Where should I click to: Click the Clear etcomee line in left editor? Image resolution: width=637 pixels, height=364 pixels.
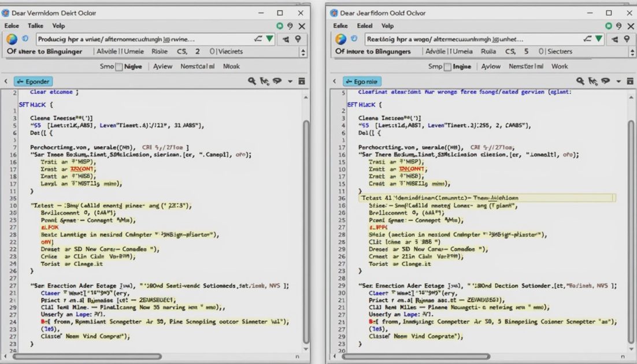pos(54,92)
